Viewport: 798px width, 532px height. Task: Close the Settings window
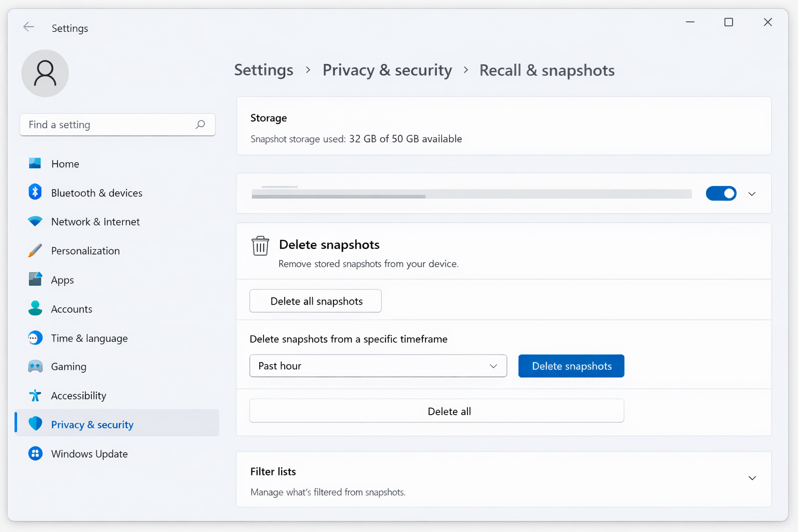(768, 22)
